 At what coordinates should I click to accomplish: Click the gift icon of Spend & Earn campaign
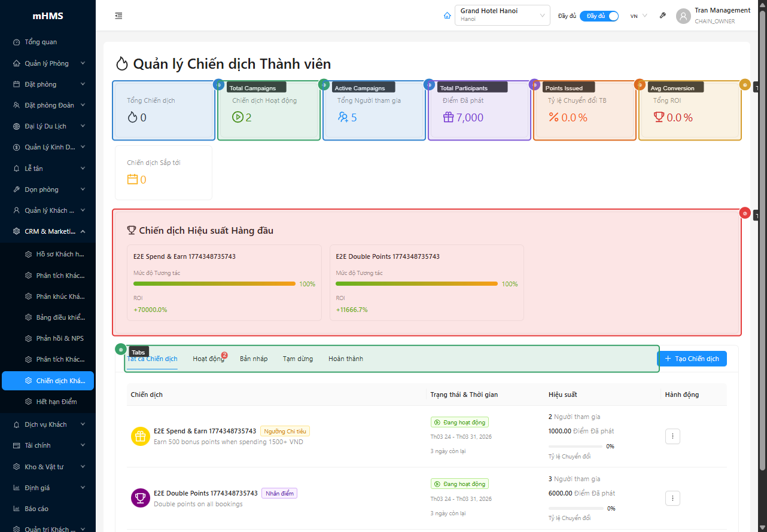click(x=141, y=436)
